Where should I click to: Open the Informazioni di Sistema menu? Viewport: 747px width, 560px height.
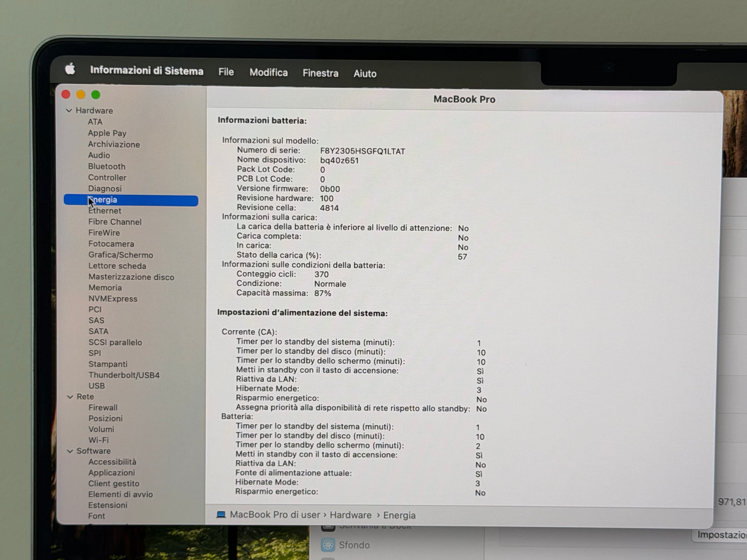147,71
